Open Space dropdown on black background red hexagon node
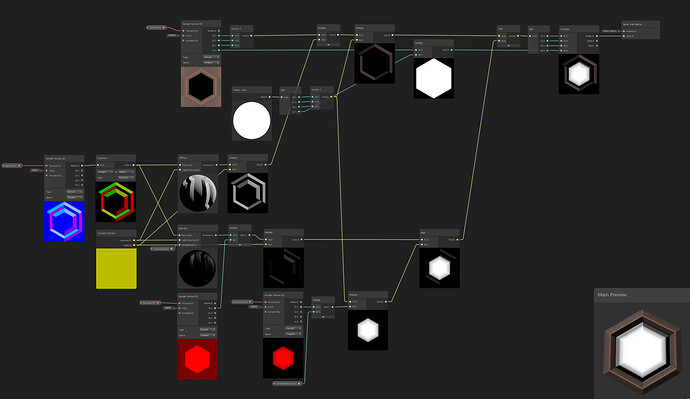The width and height of the screenshot is (690, 399). pos(294,334)
